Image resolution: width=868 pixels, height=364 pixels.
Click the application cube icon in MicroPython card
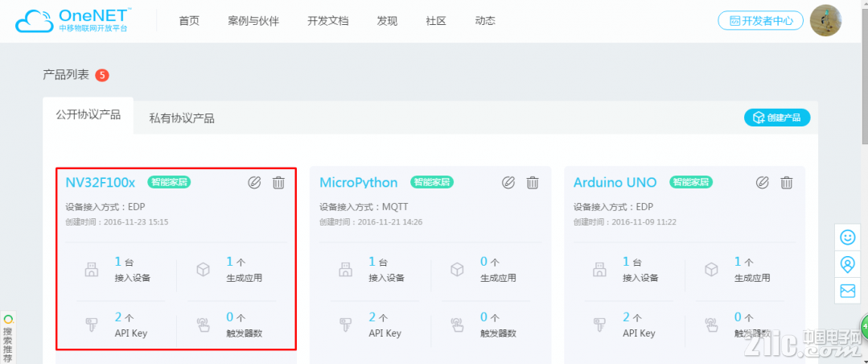pyautogui.click(x=457, y=270)
